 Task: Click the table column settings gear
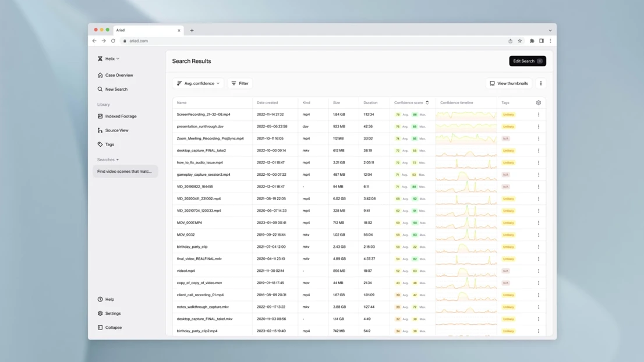pyautogui.click(x=539, y=102)
